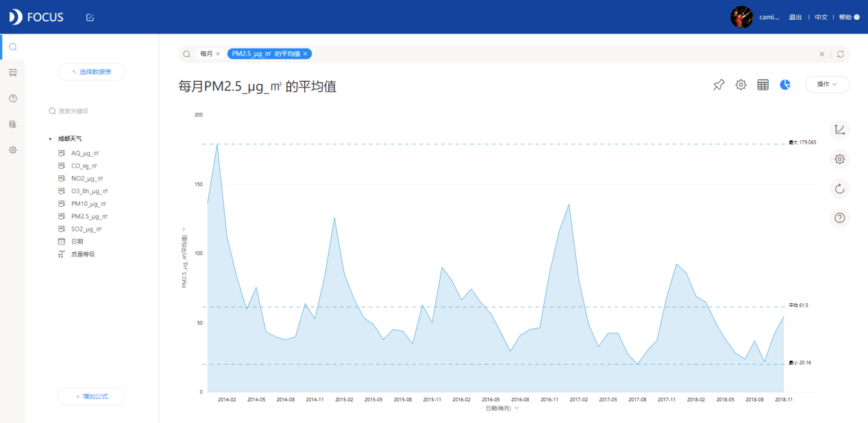Click the axis configuration icon beside the chart
Viewport: 868px width, 423px height.
click(839, 130)
